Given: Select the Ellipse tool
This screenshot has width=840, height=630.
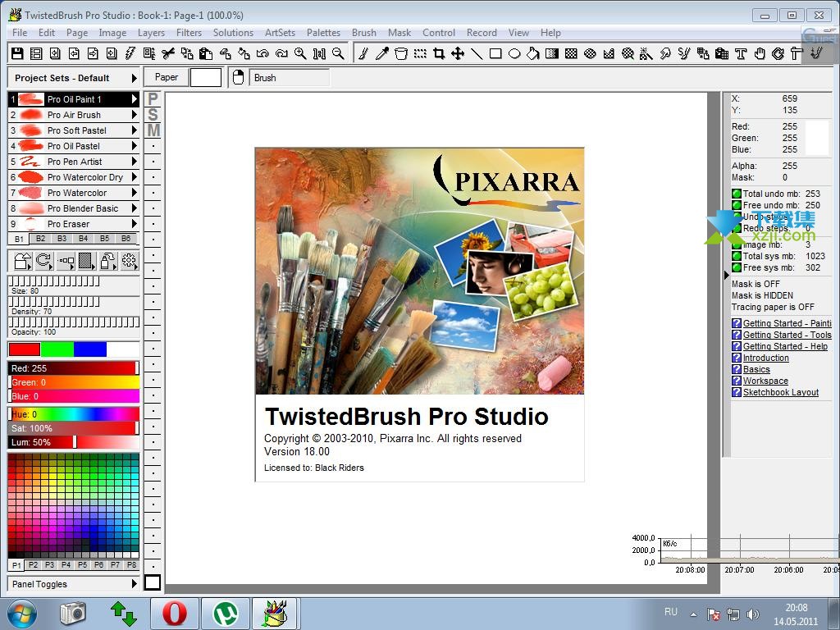Looking at the screenshot, I should [x=514, y=53].
